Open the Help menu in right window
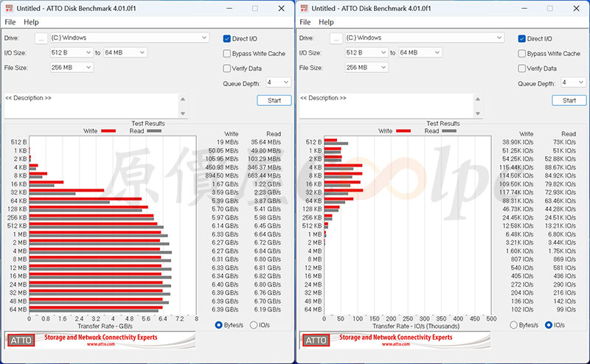 [x=326, y=22]
